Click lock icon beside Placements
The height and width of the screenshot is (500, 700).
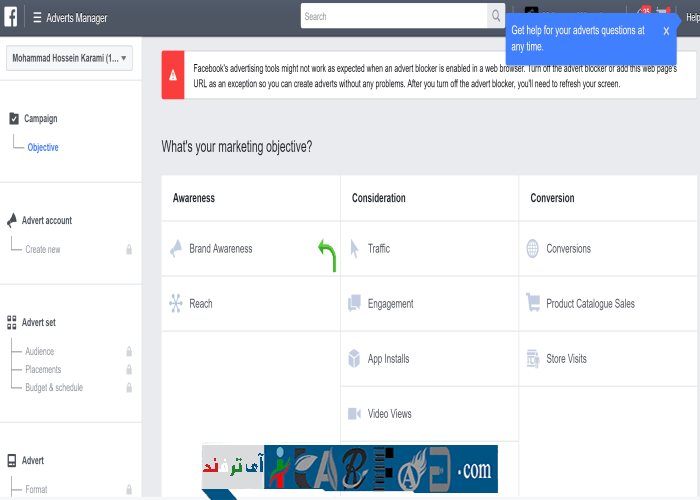(x=129, y=369)
